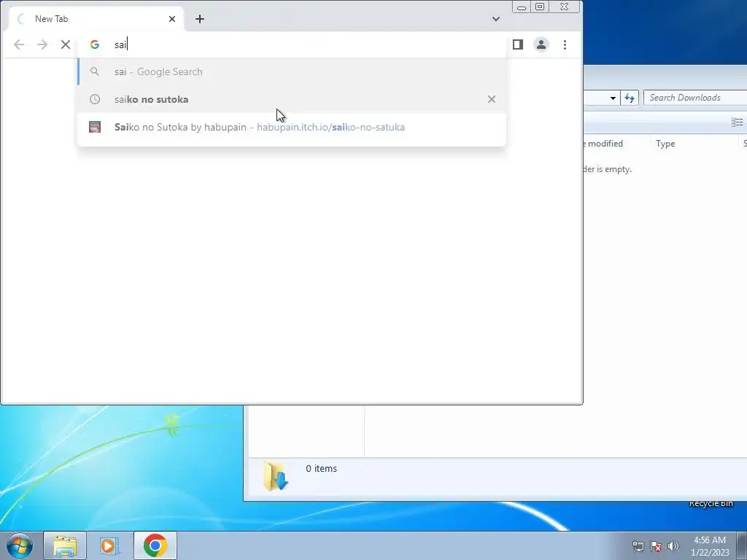Screen dimensions: 747x560
Task: Select the 'saiko no sutoka' history suggestion
Action: click(x=292, y=99)
